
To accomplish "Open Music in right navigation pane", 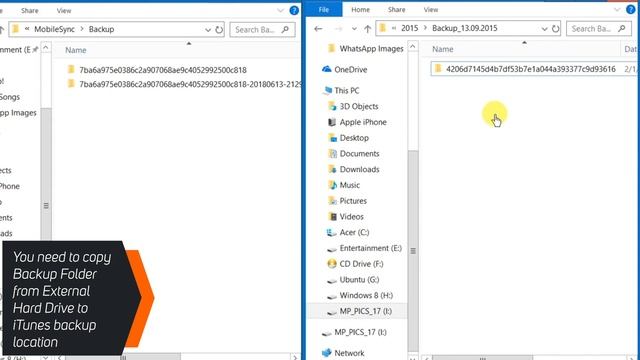I will [350, 185].
